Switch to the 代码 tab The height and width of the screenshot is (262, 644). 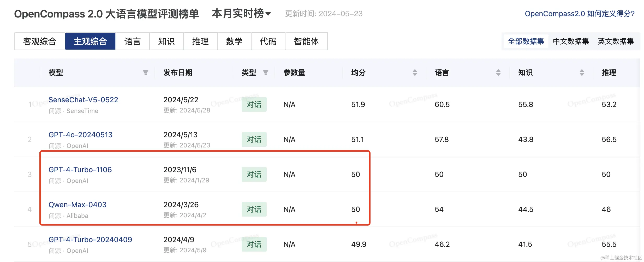click(x=268, y=41)
